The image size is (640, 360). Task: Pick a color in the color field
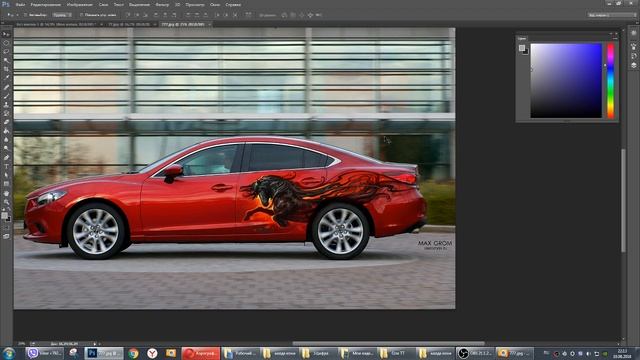tap(566, 80)
